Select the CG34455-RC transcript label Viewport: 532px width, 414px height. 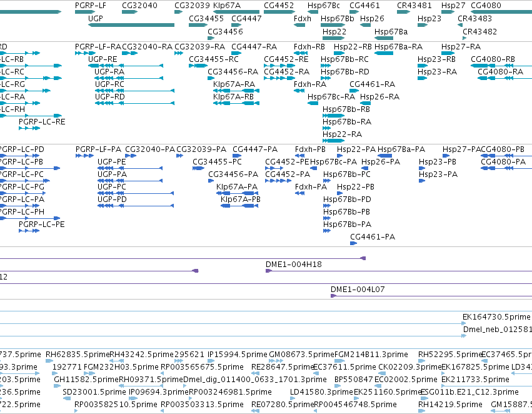[x=214, y=59]
